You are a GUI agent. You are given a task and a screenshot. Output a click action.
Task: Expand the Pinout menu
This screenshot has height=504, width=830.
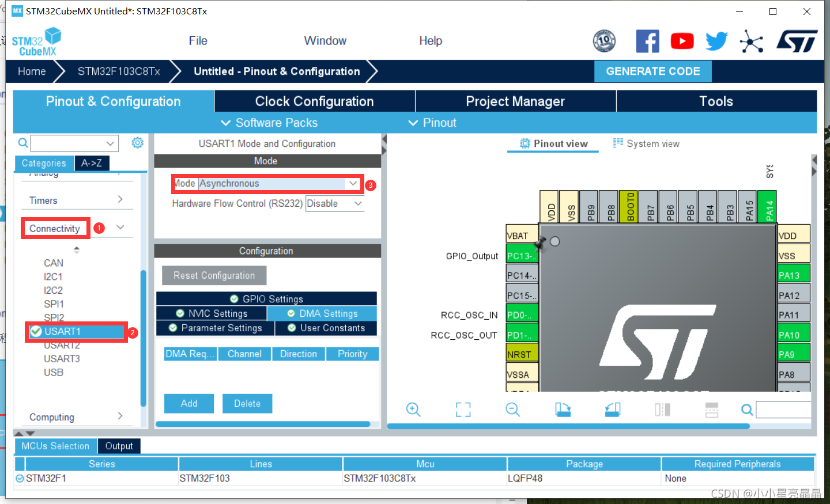432,123
